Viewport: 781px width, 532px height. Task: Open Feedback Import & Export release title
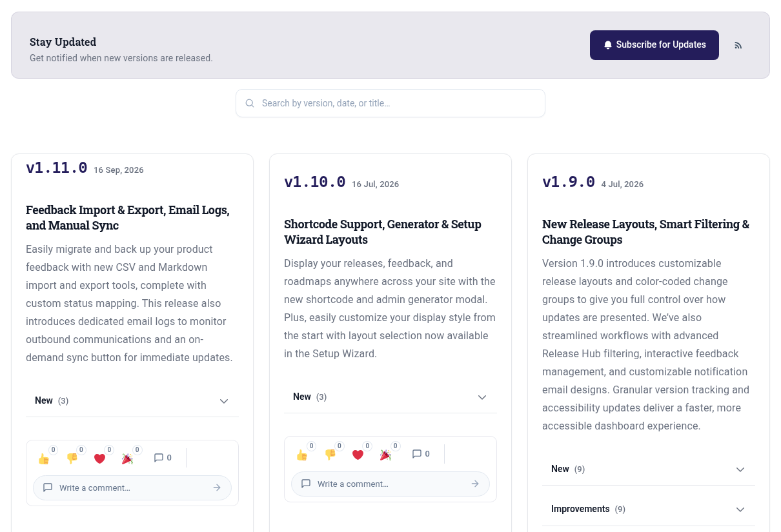[x=128, y=218]
